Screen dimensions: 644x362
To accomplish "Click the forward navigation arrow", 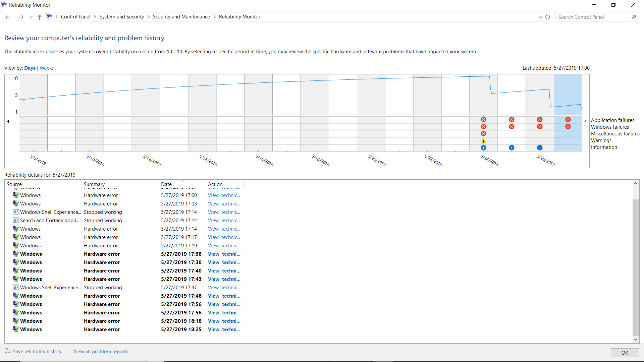I will coord(21,17).
